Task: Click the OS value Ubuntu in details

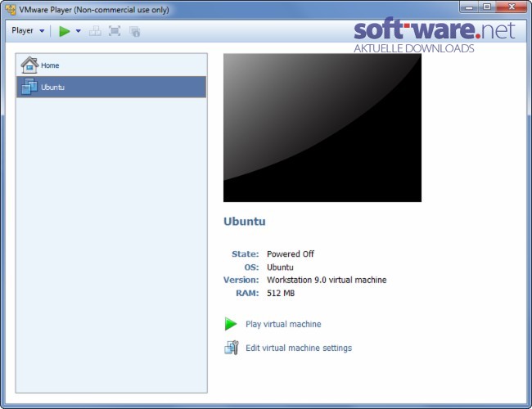Action: (280, 267)
